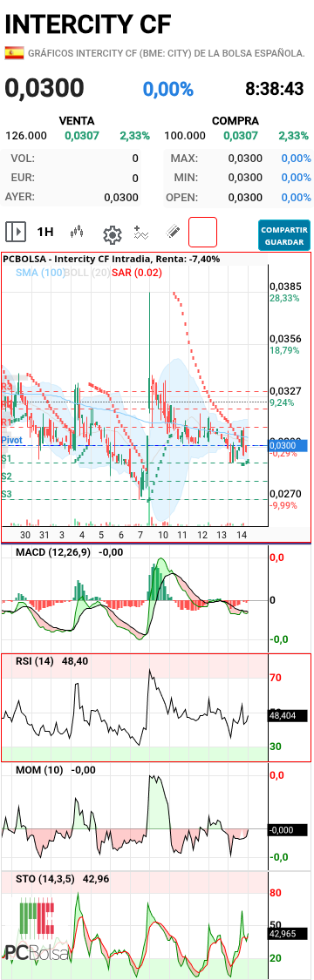Screen dimensions: 314x980
Task: Click the COMPARTIR GUARDAR button
Action: click(284, 235)
